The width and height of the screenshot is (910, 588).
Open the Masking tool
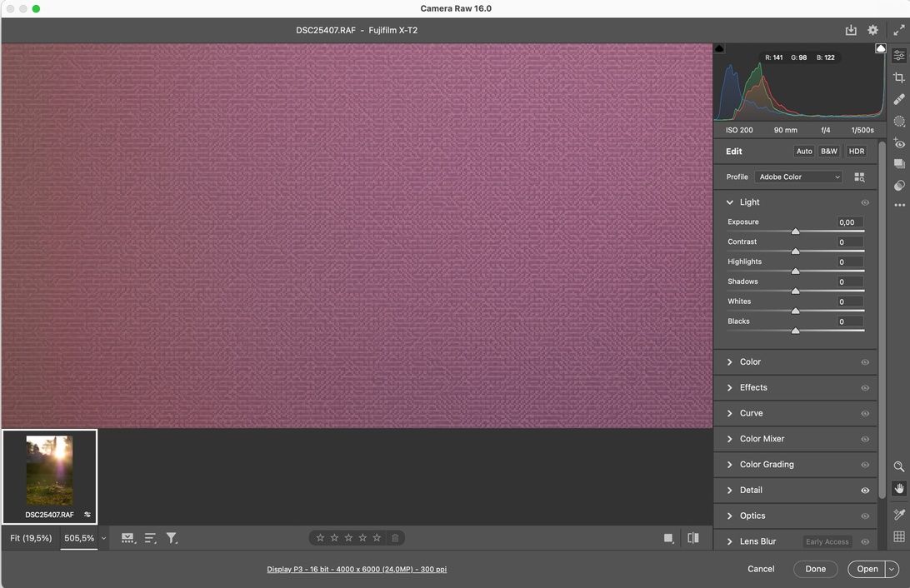[899, 121]
